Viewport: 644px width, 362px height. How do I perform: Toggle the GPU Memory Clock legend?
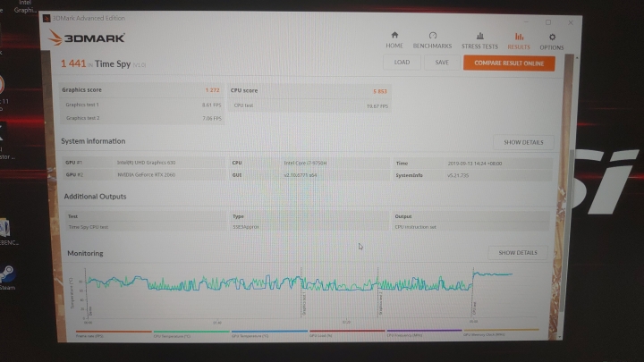(x=502, y=332)
